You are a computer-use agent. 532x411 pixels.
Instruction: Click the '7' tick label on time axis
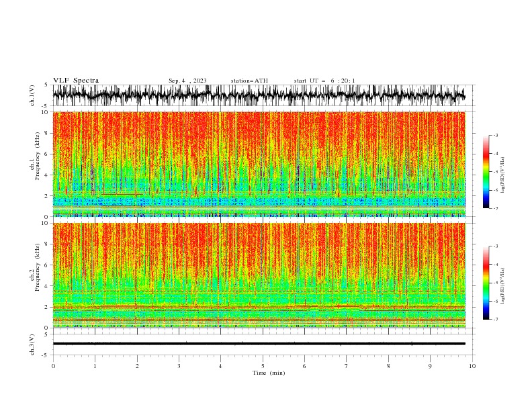click(x=347, y=366)
